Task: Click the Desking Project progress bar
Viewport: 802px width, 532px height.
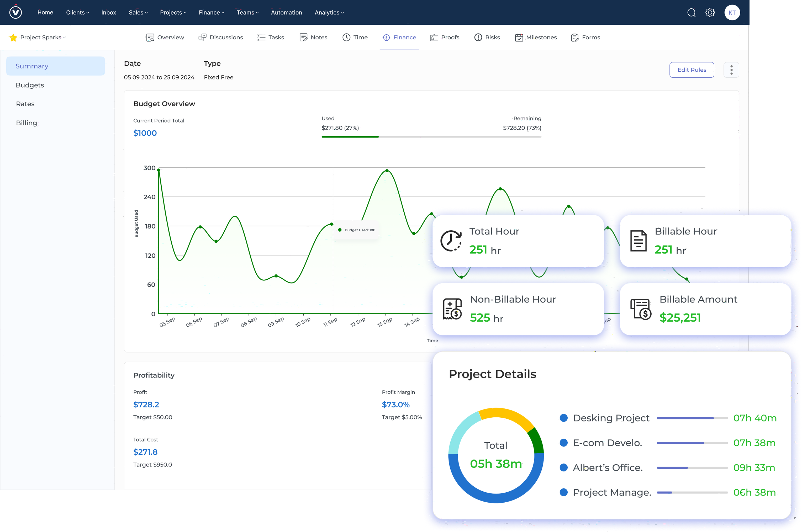Action: 692,418
